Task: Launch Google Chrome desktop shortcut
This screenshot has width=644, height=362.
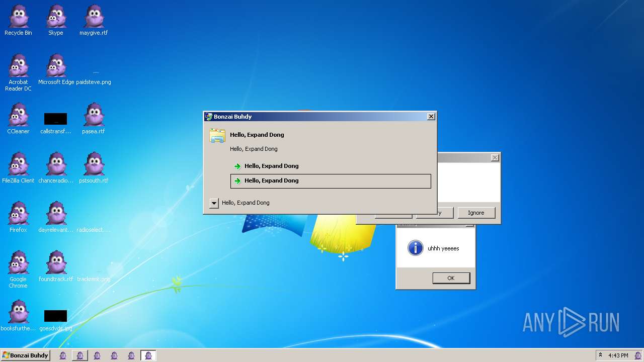Action: 18,270
